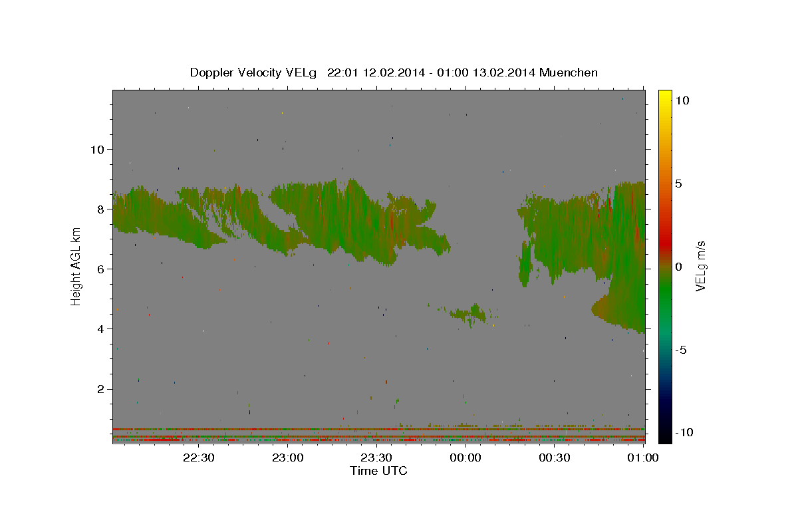Click the 00:30 time tick label
This screenshot has width=798, height=532.
tap(554, 458)
